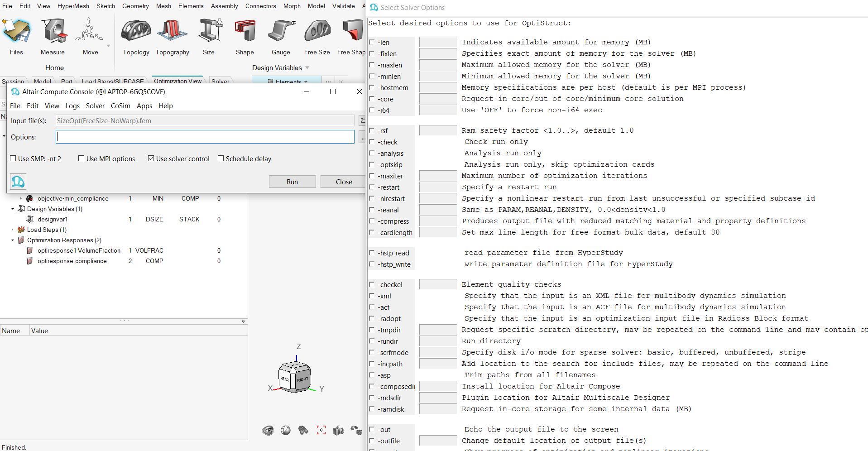Image resolution: width=868 pixels, height=451 pixels.
Task: Open the options picker ellipsis button
Action: point(362,137)
